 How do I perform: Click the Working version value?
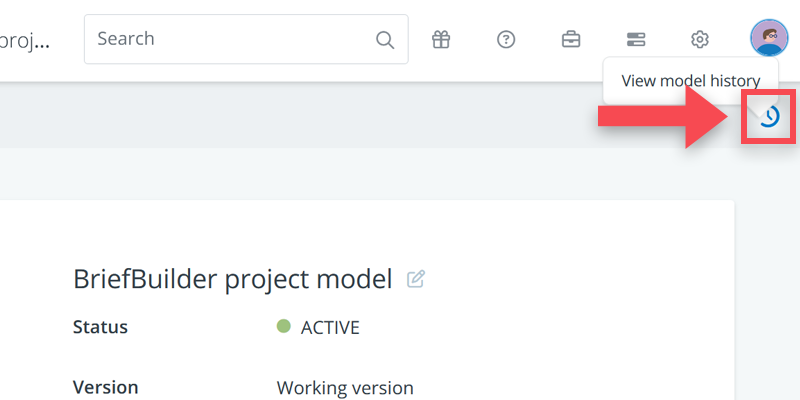coord(344,388)
